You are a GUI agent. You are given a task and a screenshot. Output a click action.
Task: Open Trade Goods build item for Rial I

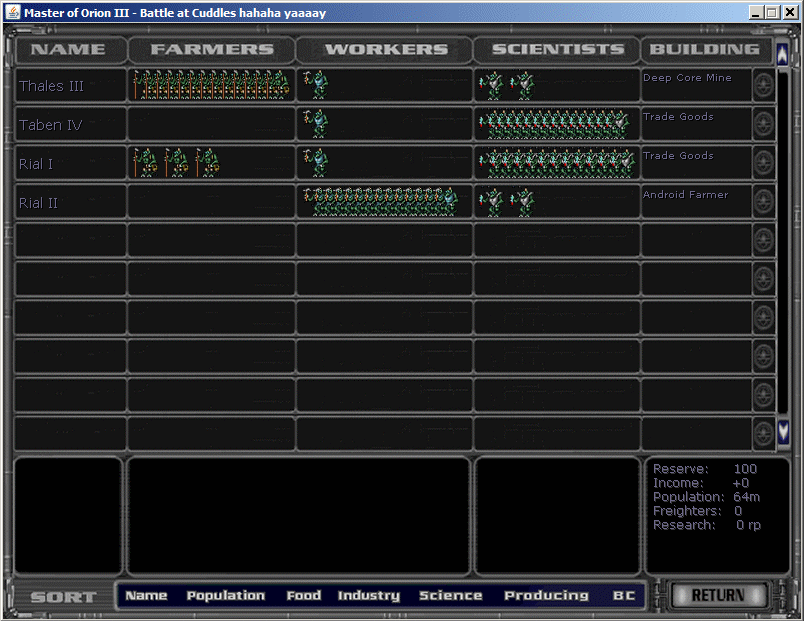678,155
